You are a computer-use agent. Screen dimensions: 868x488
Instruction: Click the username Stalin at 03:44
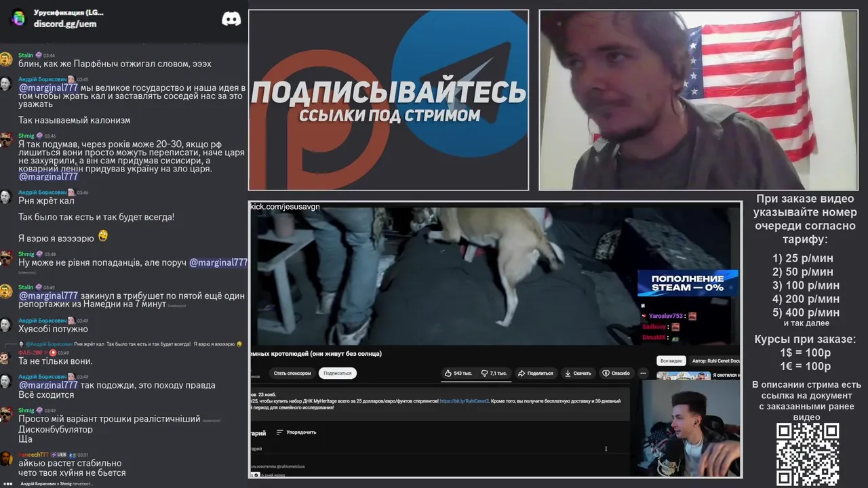pos(26,55)
